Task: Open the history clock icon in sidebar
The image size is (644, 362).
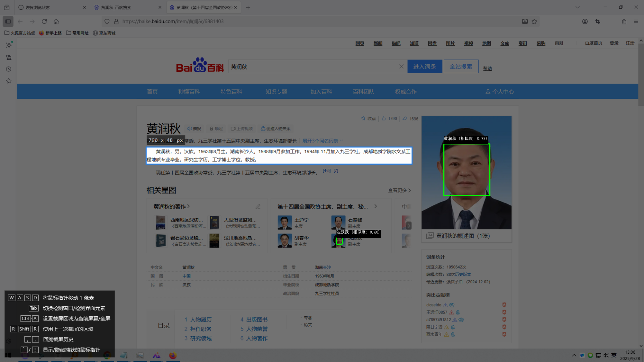Action: [x=9, y=69]
